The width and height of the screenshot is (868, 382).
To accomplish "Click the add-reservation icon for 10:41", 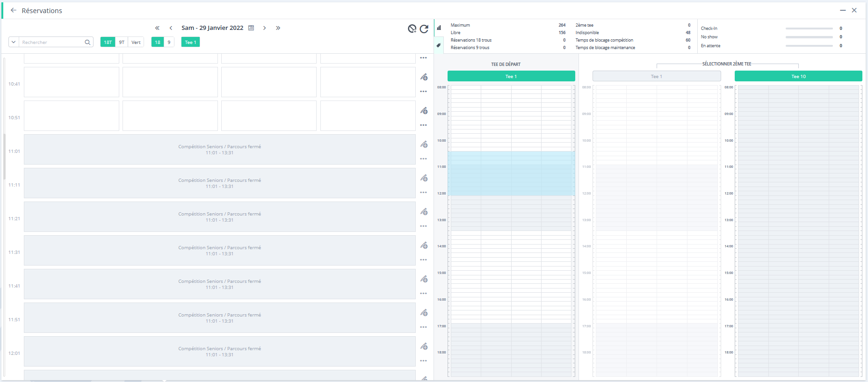I will [x=424, y=77].
